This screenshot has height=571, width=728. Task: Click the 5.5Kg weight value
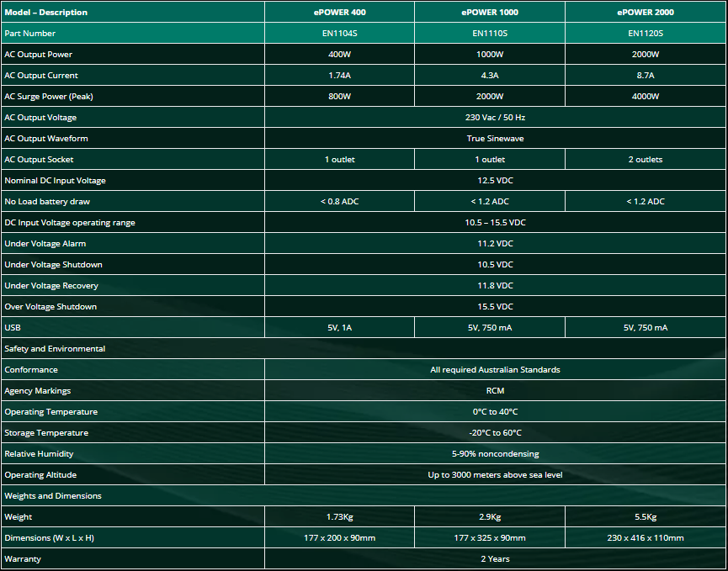646,516
